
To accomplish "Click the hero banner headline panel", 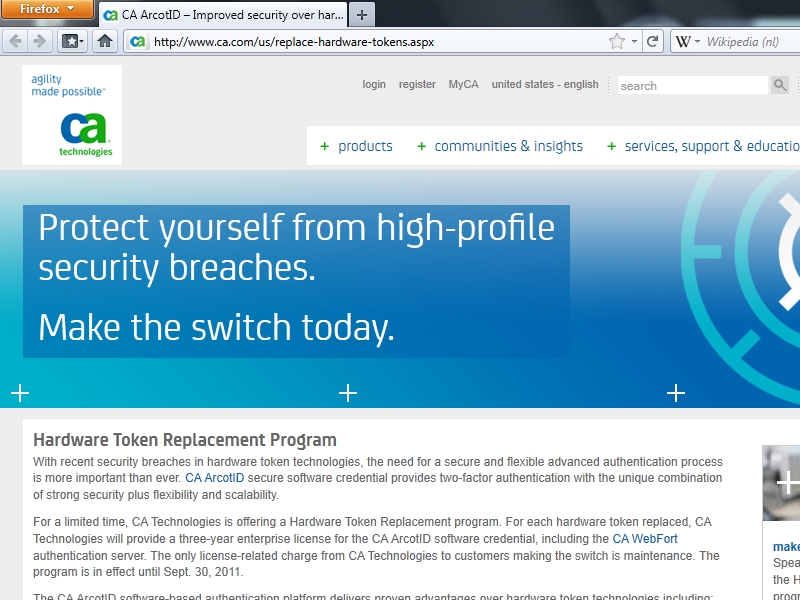I will (x=296, y=281).
